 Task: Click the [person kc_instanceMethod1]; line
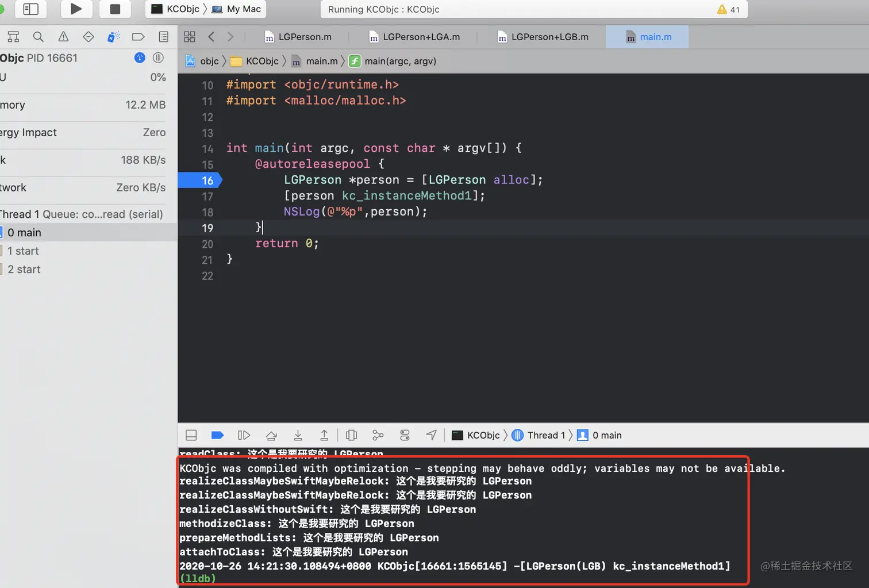(x=384, y=196)
